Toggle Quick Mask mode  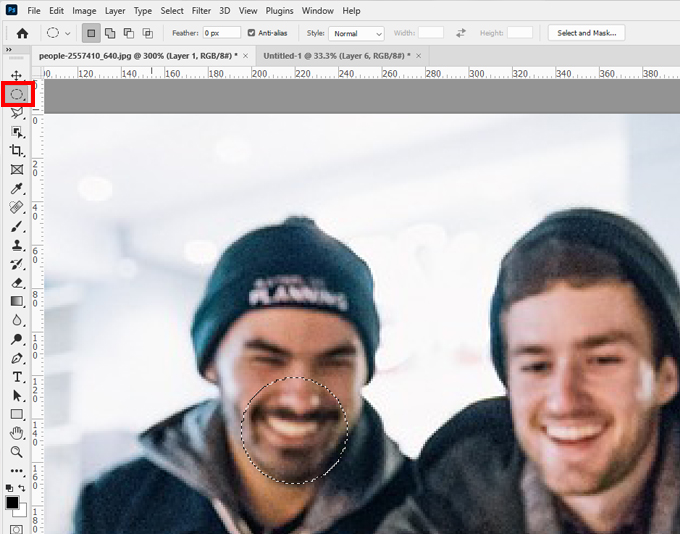tap(16, 529)
